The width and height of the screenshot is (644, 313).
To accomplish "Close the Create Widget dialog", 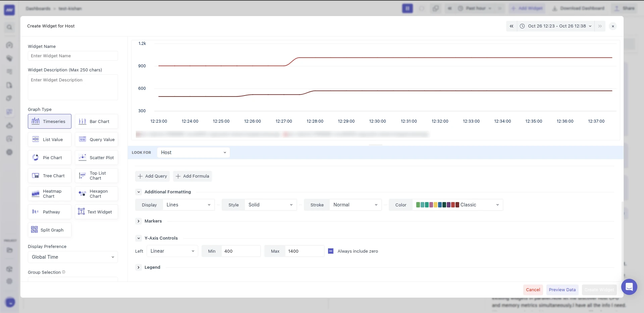I will click(613, 26).
